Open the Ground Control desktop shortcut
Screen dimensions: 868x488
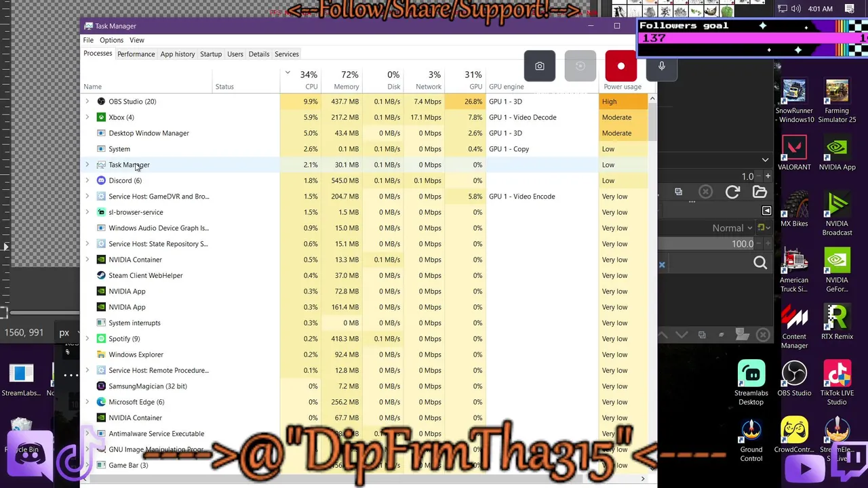(751, 440)
